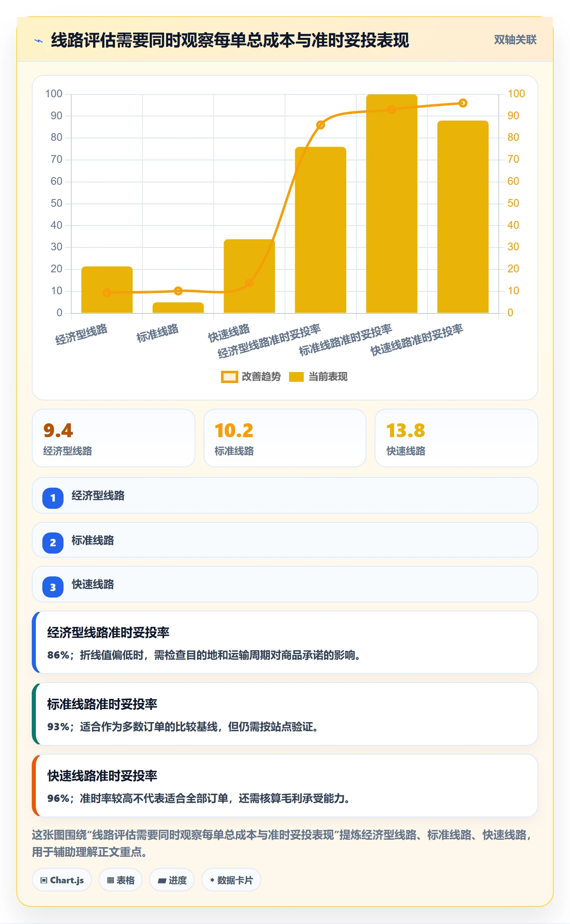Open the 经济型线路准时妥投率 card heading
Viewport: 570px width, 924px height.
[108, 633]
